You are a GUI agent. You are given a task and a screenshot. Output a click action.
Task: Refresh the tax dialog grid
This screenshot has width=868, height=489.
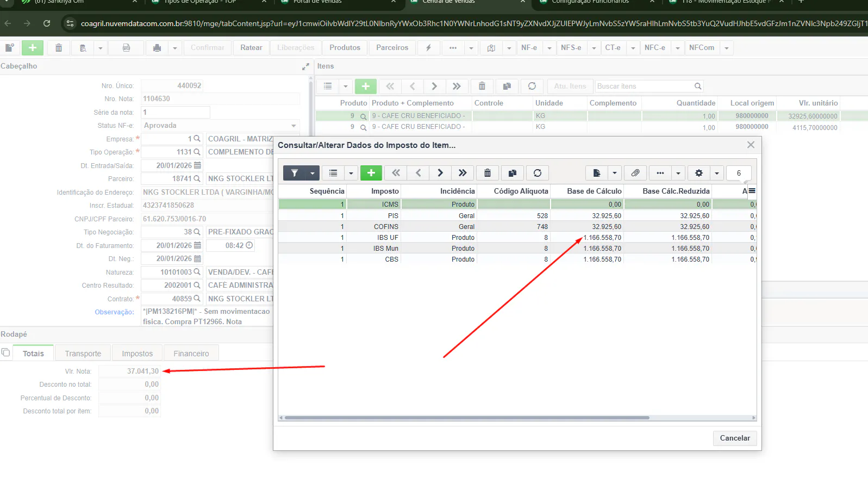pos(538,173)
